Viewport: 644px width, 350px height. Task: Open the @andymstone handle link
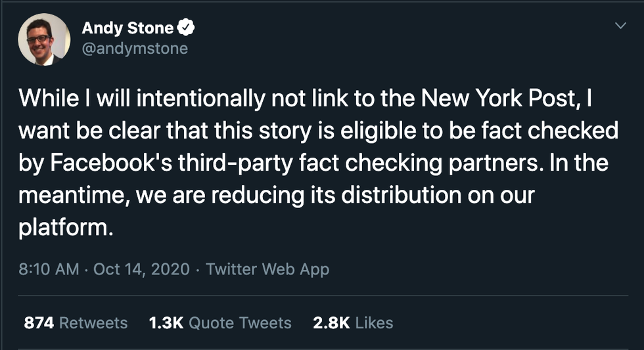[134, 49]
